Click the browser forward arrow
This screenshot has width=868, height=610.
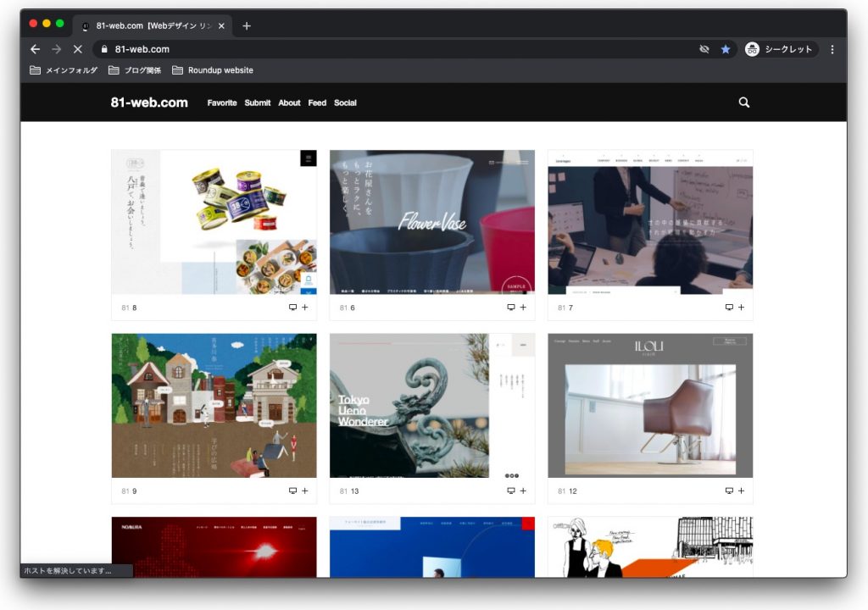[57, 49]
